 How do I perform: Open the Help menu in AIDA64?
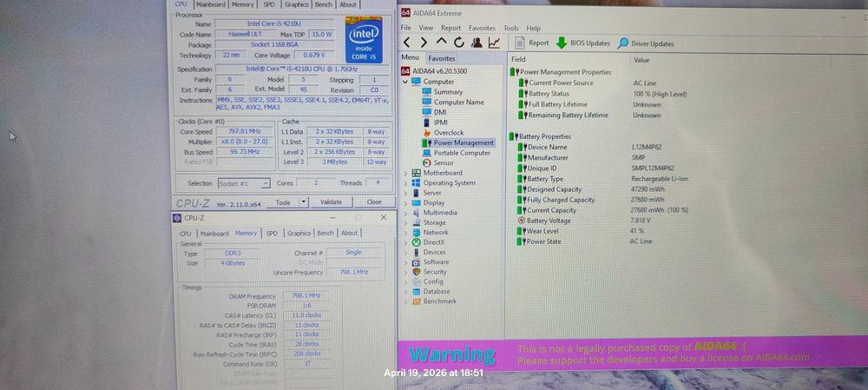click(x=533, y=29)
